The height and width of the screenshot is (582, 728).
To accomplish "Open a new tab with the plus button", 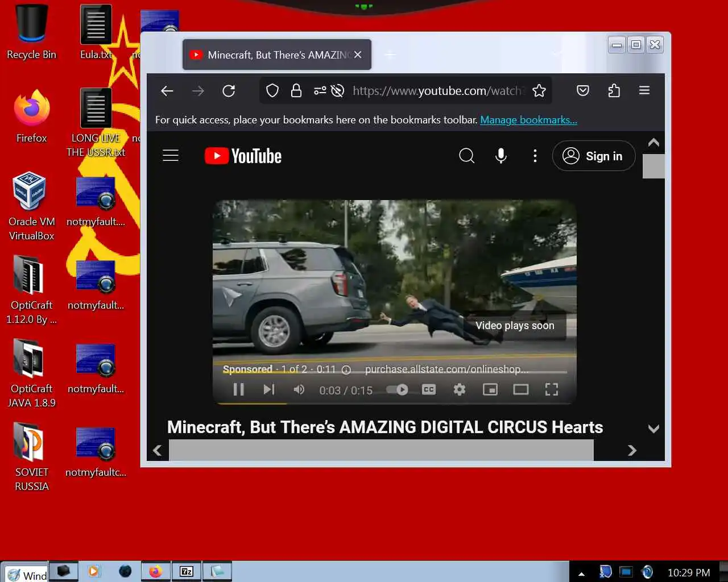I will (390, 55).
